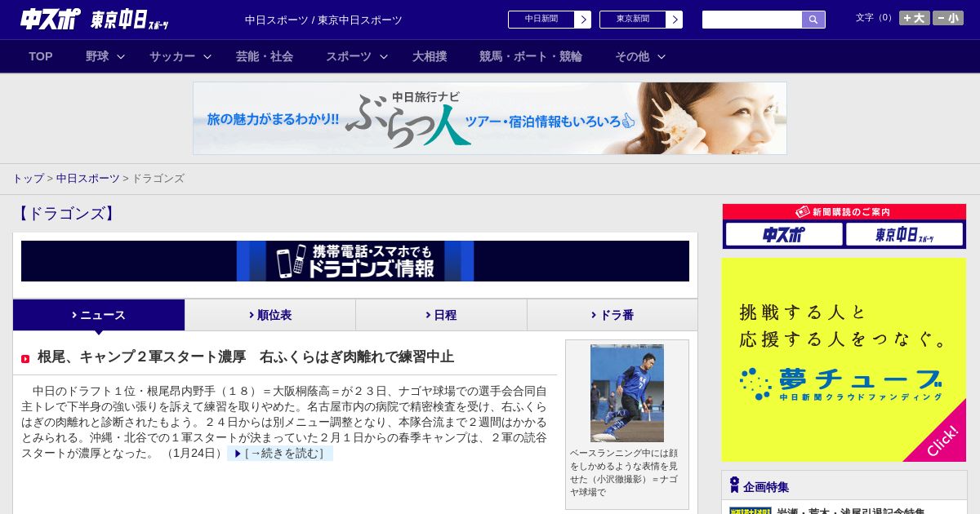Open the 芸能・社会 menu item
980x514 pixels.
(265, 56)
